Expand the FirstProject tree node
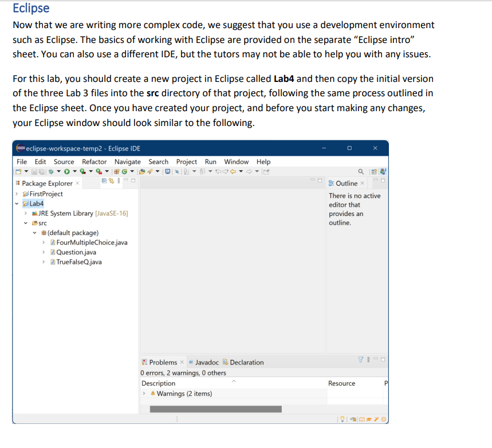This screenshot has height=448, width=492. 17,194
